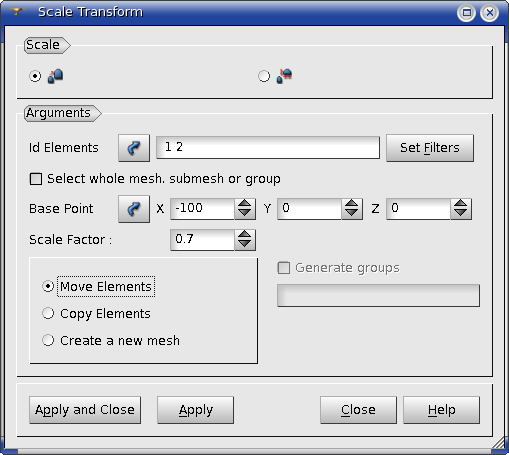The width and height of the screenshot is (509, 455).
Task: Open the Set Filters dialog
Action: pyautogui.click(x=430, y=148)
